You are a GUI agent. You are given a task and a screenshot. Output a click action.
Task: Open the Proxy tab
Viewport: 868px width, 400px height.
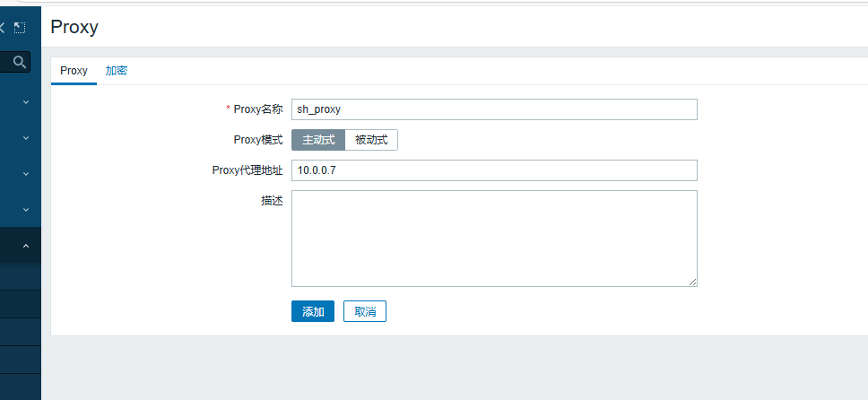click(74, 71)
